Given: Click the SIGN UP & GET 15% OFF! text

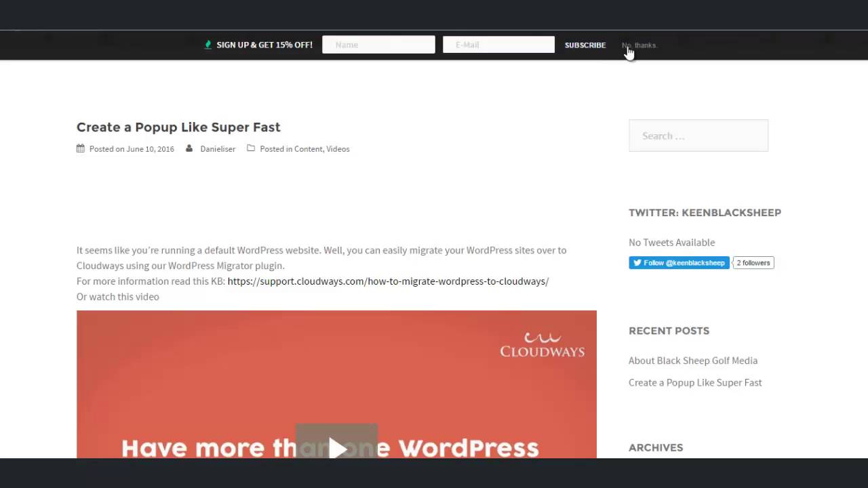Looking at the screenshot, I should (x=264, y=45).
